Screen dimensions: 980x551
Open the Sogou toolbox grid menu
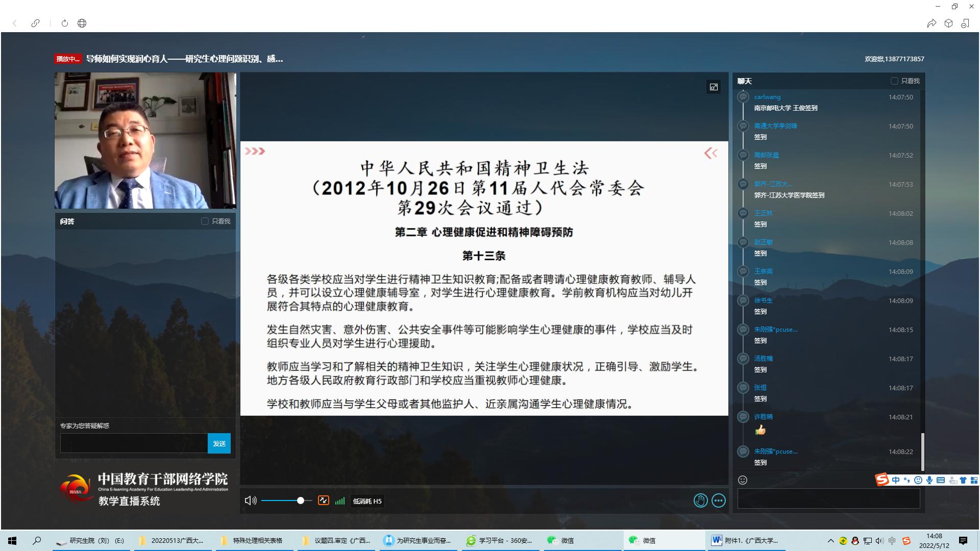click(x=974, y=480)
